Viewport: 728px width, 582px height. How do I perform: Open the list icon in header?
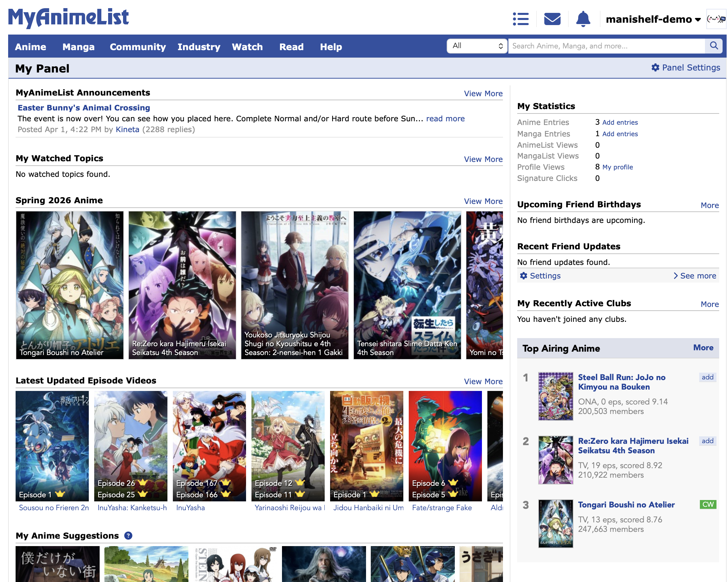[x=521, y=19]
